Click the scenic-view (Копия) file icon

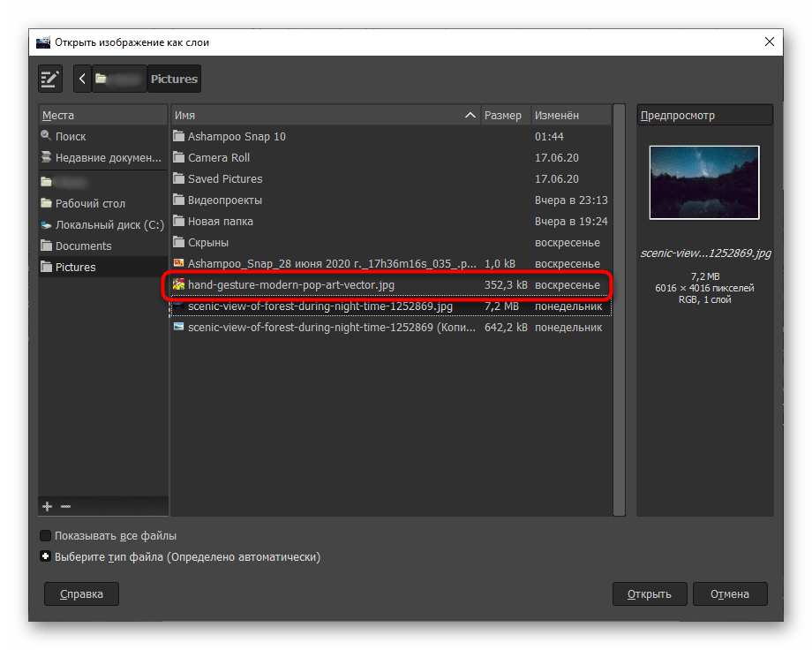click(x=178, y=327)
